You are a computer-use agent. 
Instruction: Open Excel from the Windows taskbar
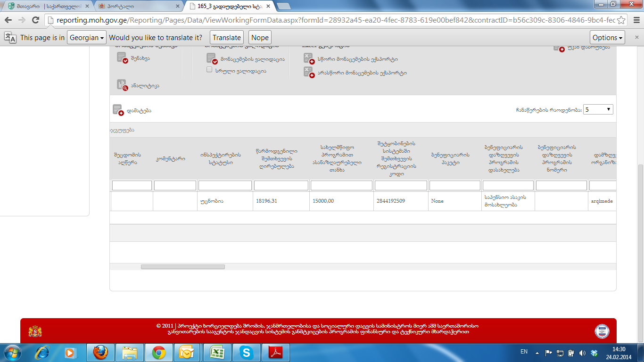[x=216, y=352]
